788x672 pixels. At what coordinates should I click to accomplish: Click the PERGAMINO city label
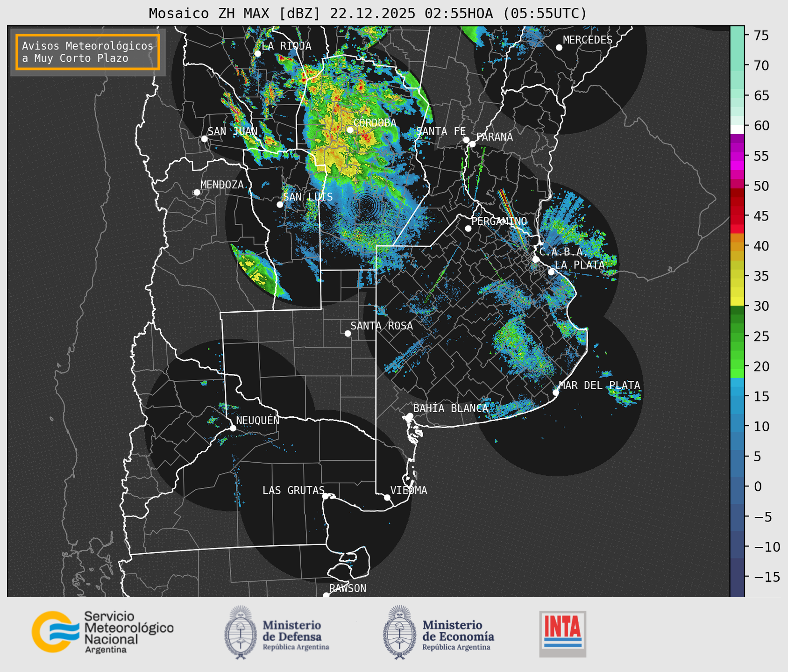point(499,221)
